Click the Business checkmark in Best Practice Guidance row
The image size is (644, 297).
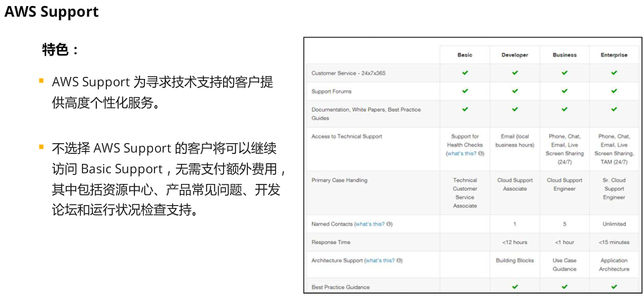[565, 287]
